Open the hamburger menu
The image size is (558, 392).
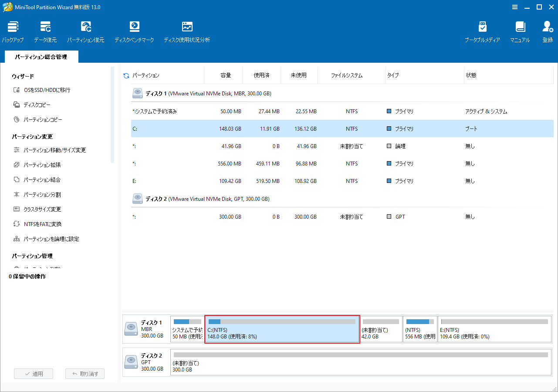(x=514, y=7)
